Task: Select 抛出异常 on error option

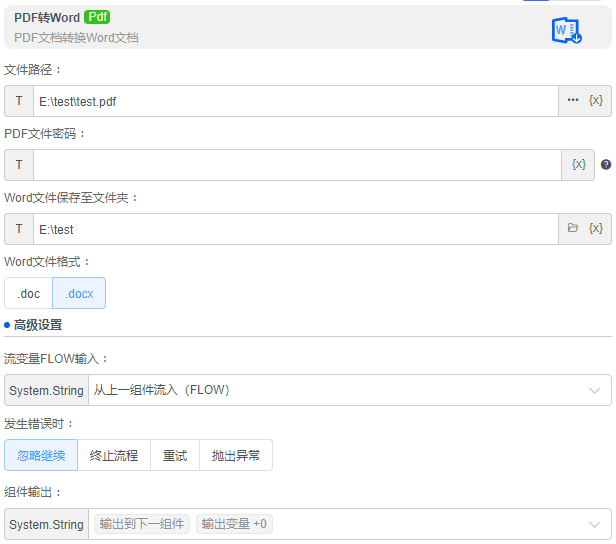Action: 236,455
